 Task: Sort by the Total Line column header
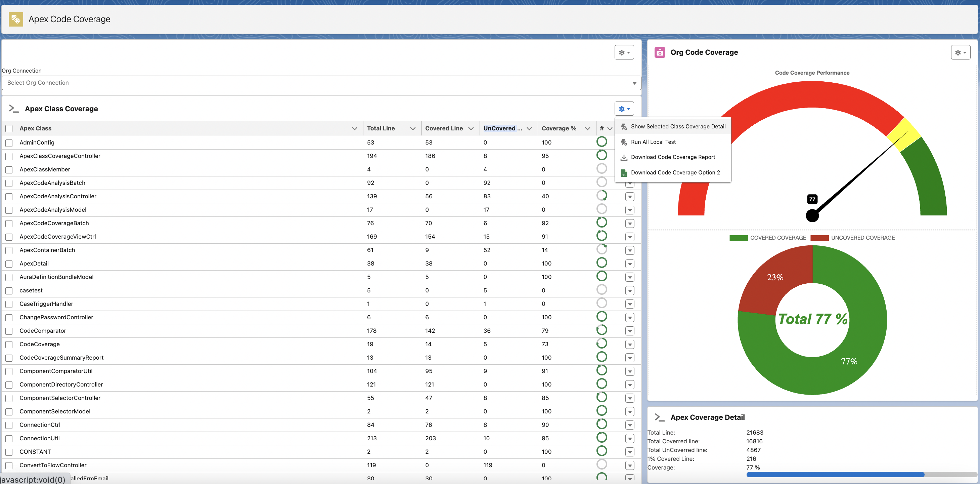tap(381, 129)
